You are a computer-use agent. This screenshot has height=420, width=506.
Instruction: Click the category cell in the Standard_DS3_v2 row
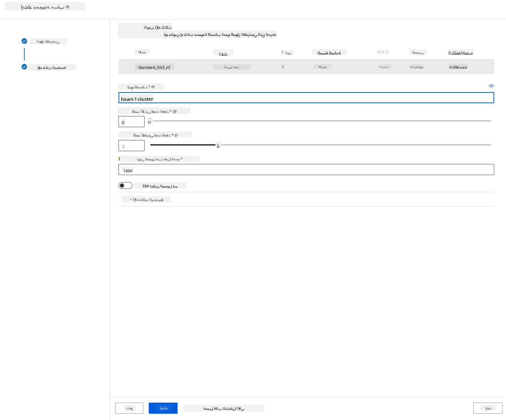pos(232,67)
